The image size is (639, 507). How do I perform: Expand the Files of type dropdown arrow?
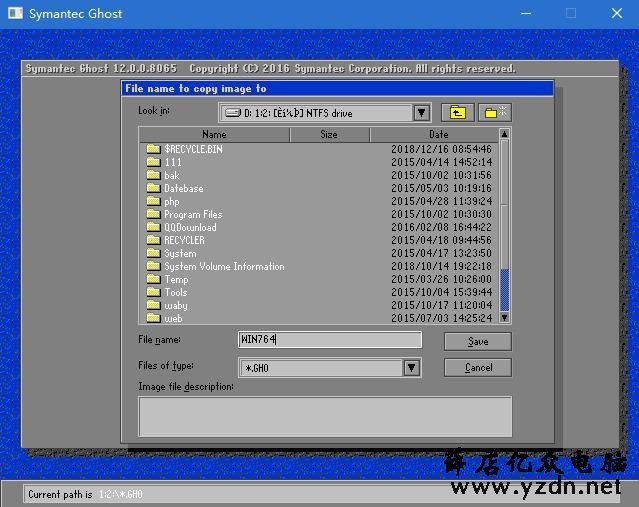click(x=412, y=368)
